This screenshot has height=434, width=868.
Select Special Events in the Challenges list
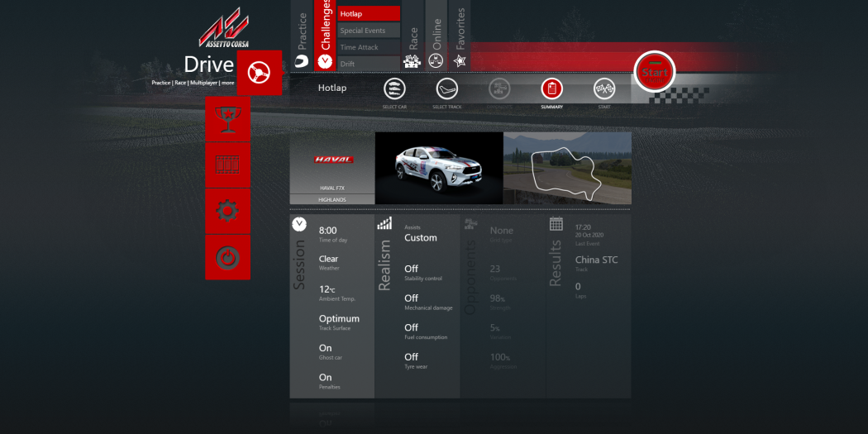click(x=369, y=31)
